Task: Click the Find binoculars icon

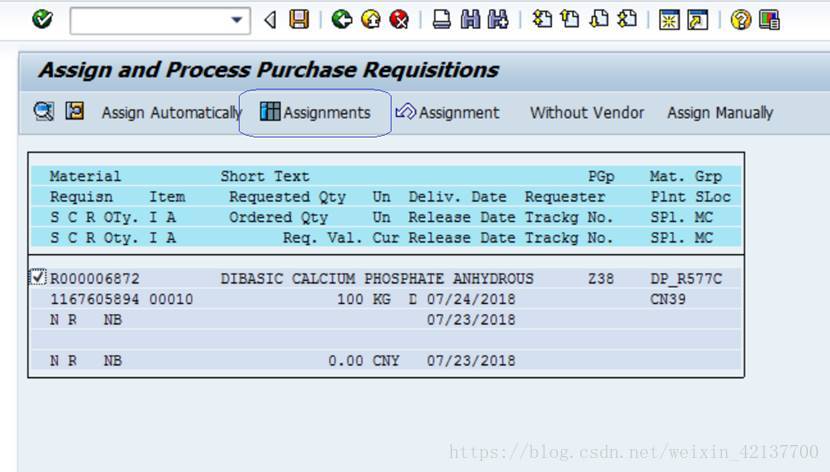Action: click(470, 20)
